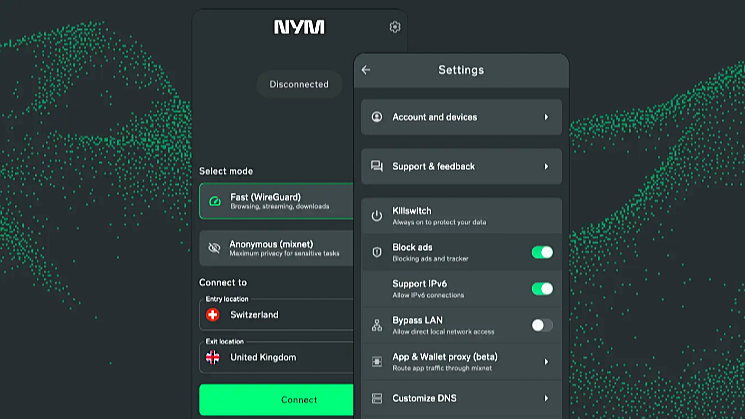Open Account and devices menu

click(x=461, y=117)
